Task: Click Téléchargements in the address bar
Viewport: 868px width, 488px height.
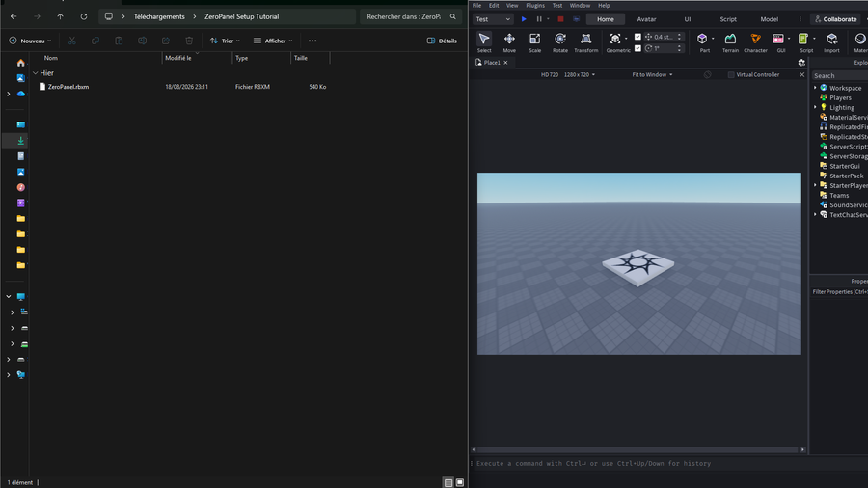Action: [x=159, y=16]
